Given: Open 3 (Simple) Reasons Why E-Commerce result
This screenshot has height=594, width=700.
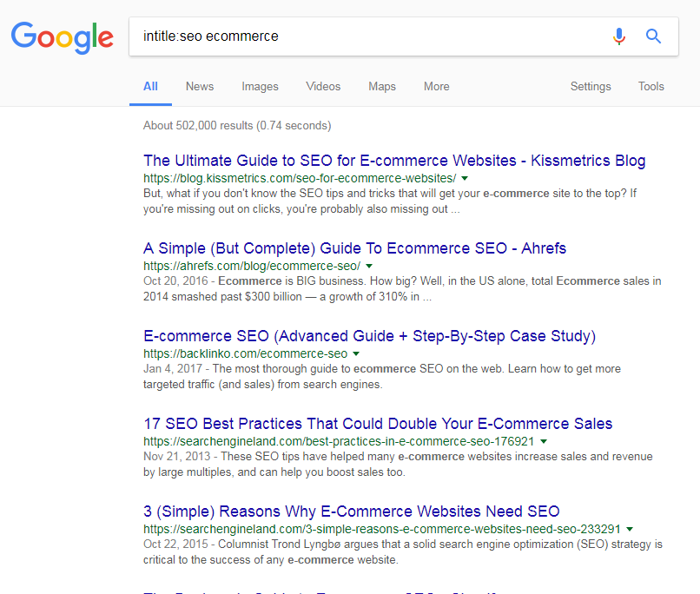Looking at the screenshot, I should (352, 511).
